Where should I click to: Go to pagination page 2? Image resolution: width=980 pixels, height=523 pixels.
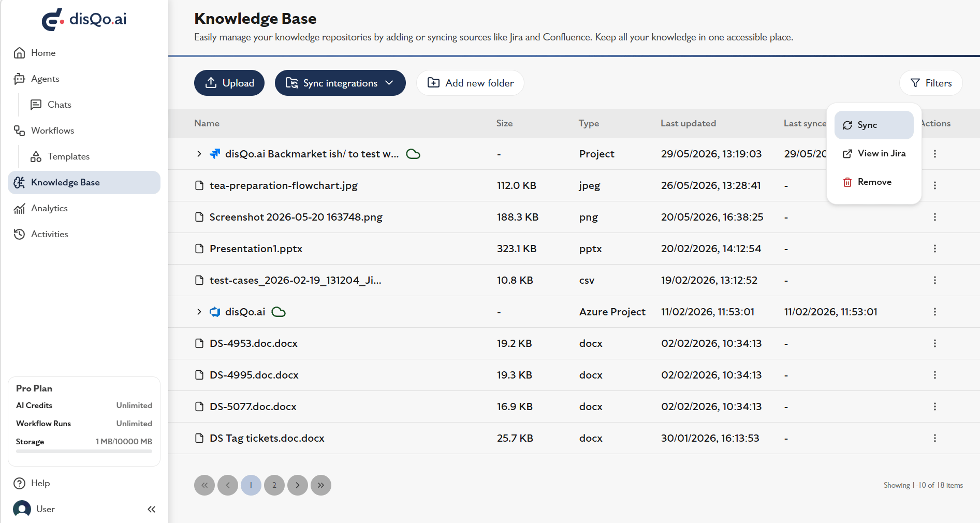(x=274, y=485)
